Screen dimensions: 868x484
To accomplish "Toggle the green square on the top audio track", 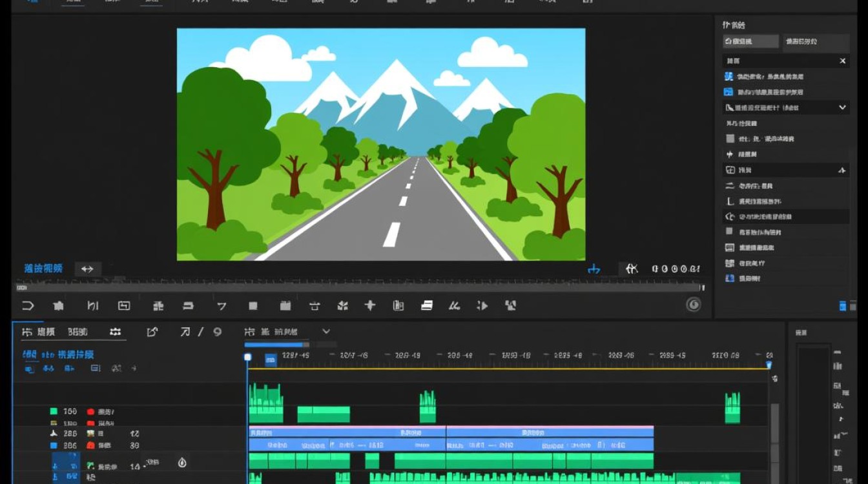I will pos(54,411).
